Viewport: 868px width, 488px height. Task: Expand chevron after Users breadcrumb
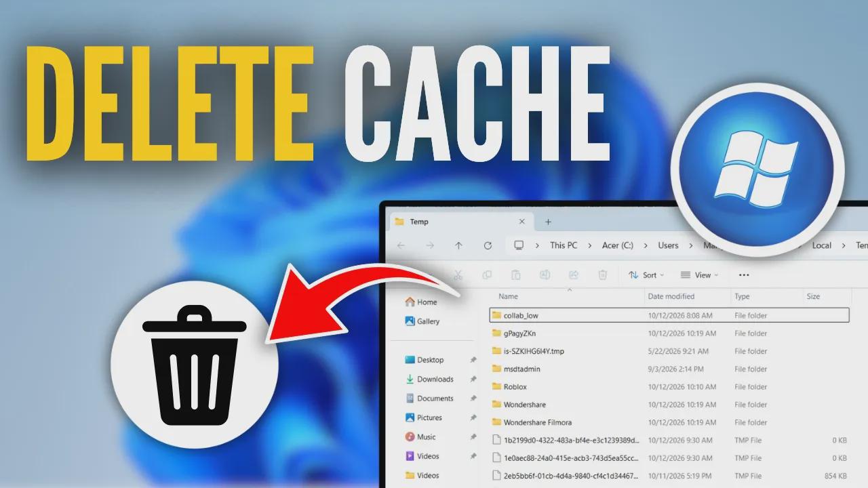point(690,245)
